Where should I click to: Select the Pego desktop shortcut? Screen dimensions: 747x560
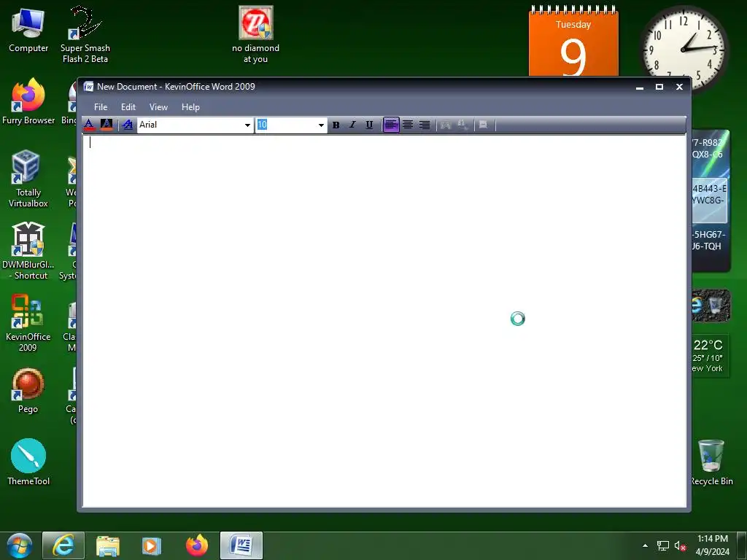(28, 392)
